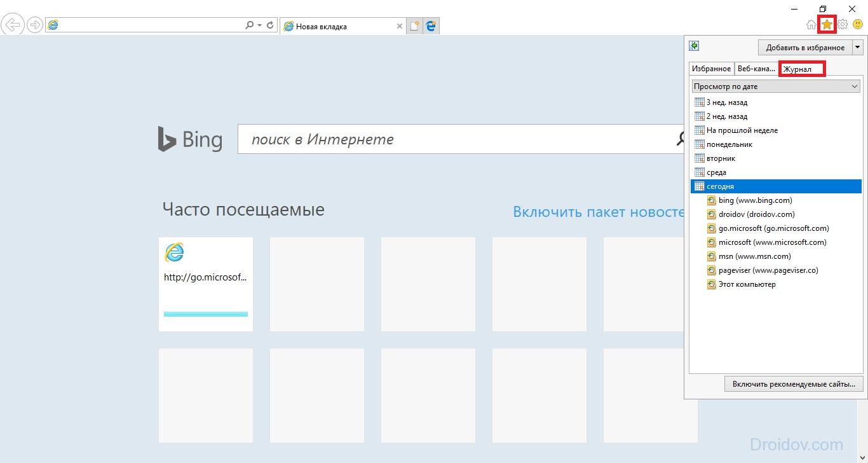Pin the Favorites Center using green arrow
Viewport: 868px width, 463px height.
click(x=695, y=46)
